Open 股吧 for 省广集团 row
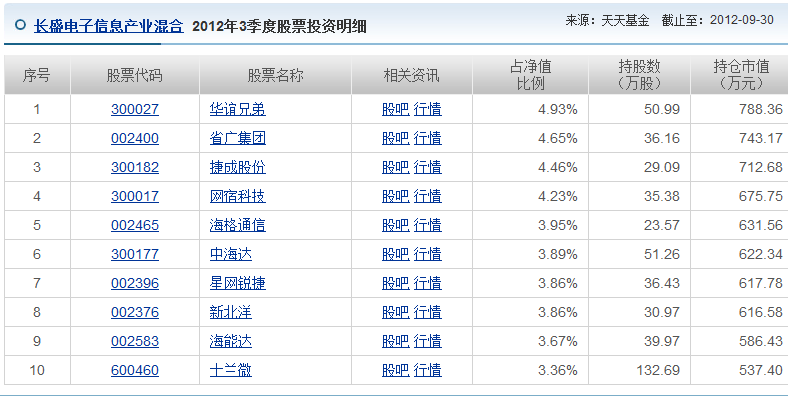 pos(396,138)
